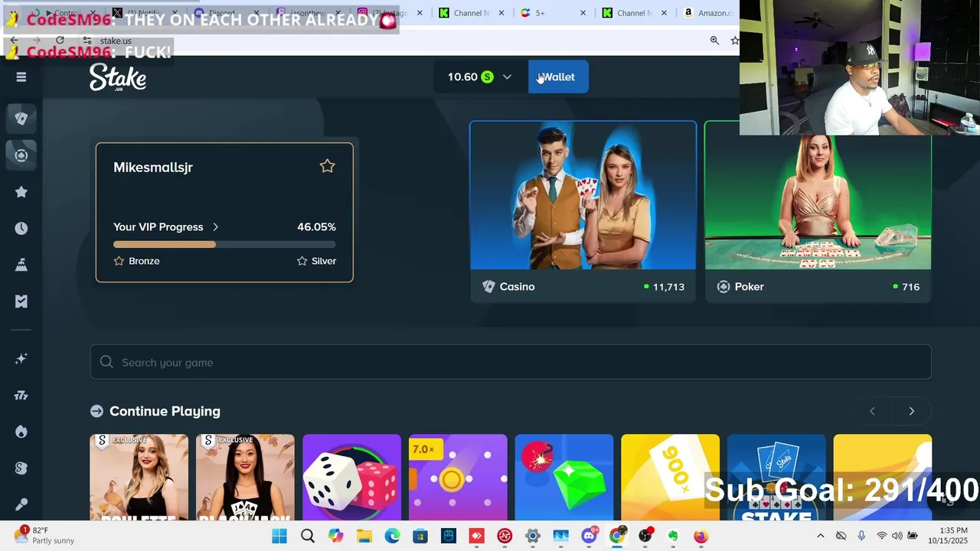The height and width of the screenshot is (551, 980).
Task: Toggle favourite star on Mikesmallsjr card
Action: 327,166
